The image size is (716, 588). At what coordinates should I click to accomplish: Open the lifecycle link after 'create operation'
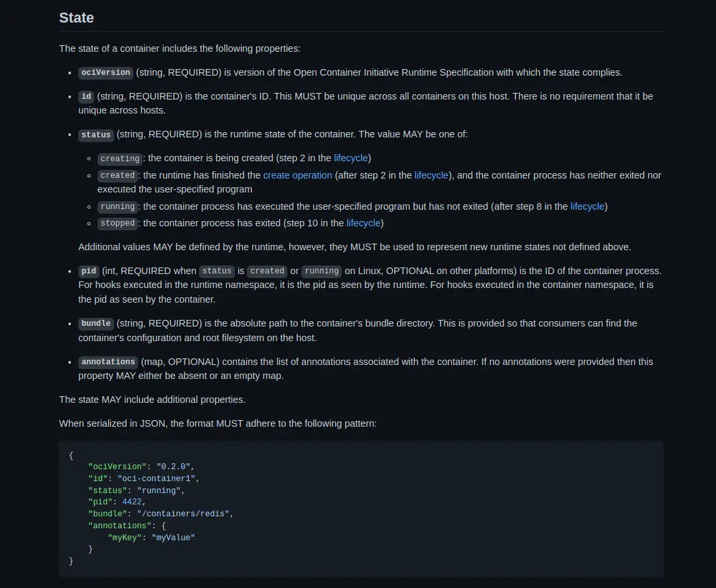[x=431, y=175]
